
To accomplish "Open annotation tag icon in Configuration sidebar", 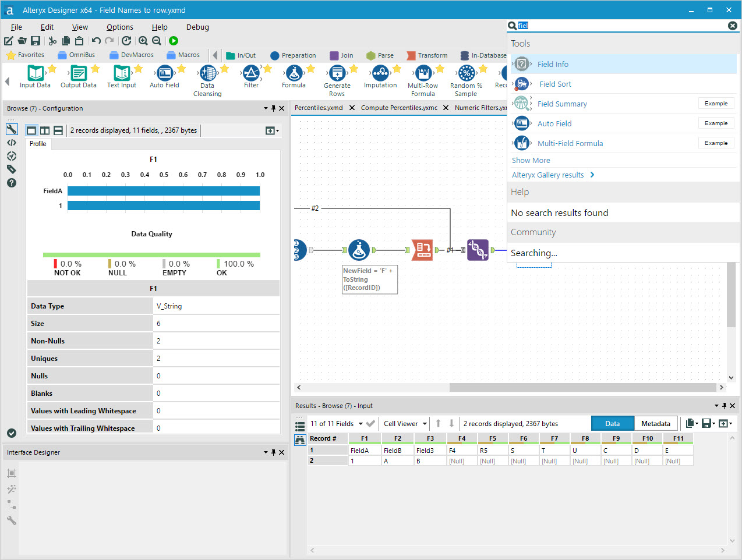I will [x=12, y=169].
